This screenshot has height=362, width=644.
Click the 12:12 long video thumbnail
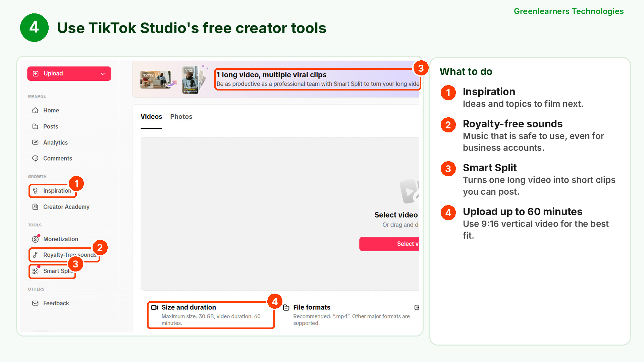click(x=155, y=80)
